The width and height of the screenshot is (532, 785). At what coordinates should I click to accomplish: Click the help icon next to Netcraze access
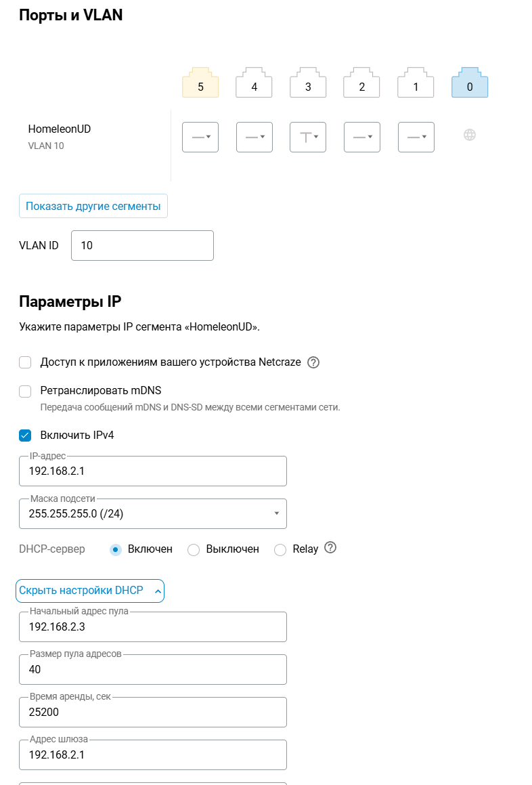click(x=313, y=362)
